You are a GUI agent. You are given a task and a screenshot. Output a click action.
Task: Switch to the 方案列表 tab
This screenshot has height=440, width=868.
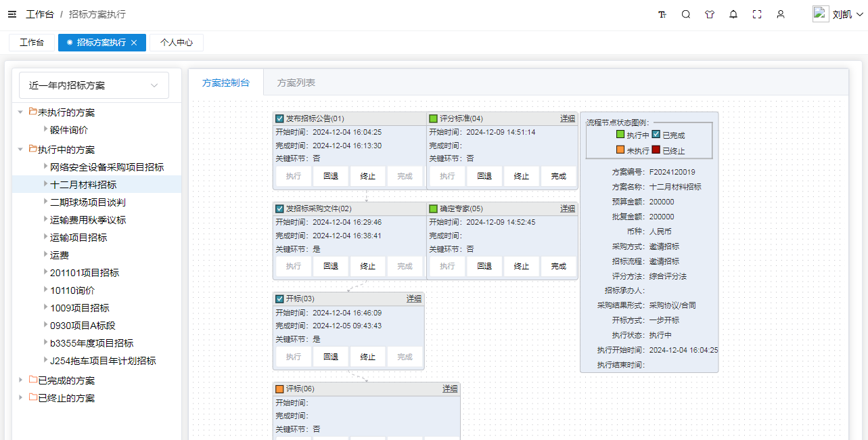tap(296, 83)
